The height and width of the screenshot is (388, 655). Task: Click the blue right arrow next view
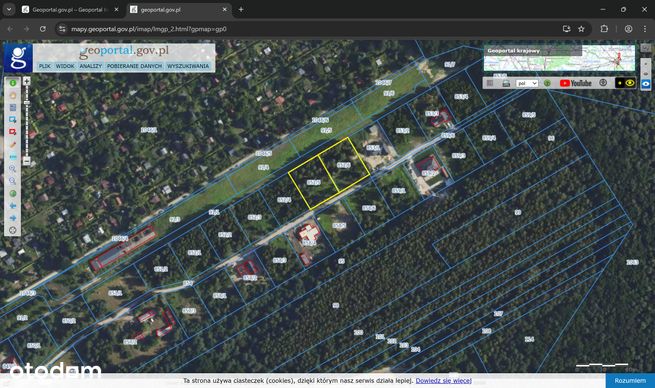coord(13,218)
